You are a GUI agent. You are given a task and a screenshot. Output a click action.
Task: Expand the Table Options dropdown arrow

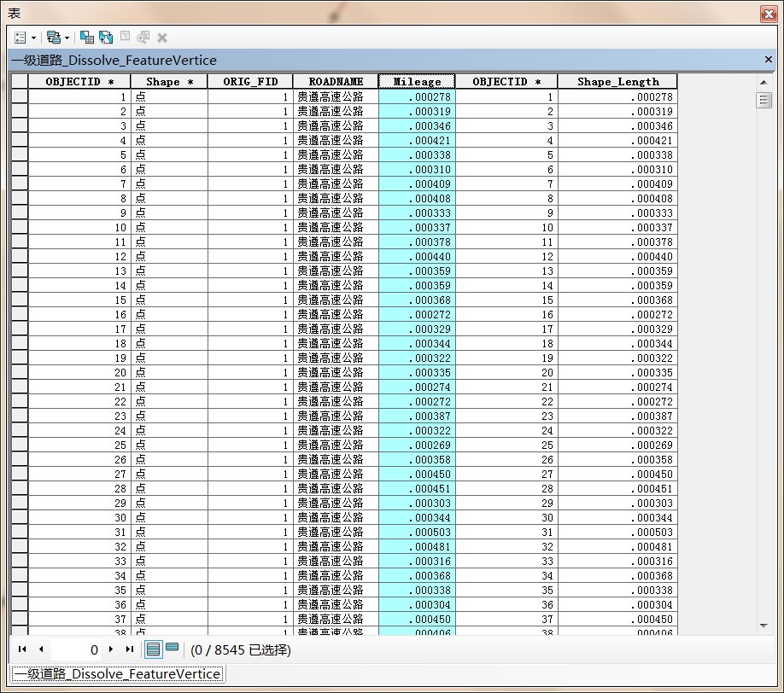[x=33, y=38]
